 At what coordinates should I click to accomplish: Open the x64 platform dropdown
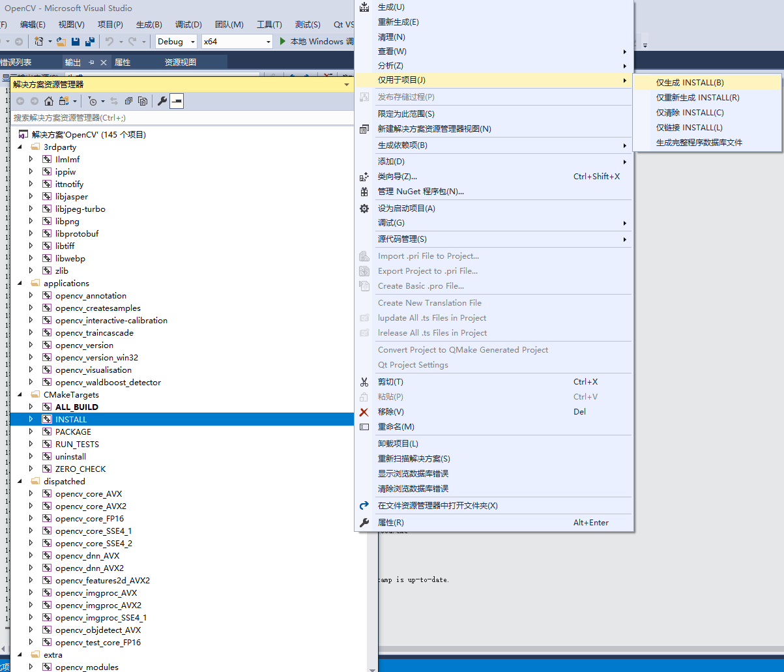point(269,42)
